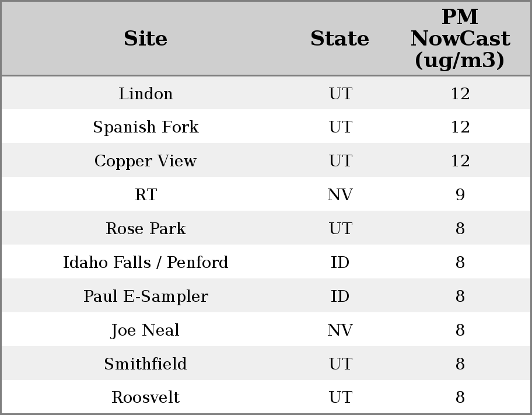Click the PM value for Roosvelt
This screenshot has width=532, height=415.
click(x=460, y=397)
